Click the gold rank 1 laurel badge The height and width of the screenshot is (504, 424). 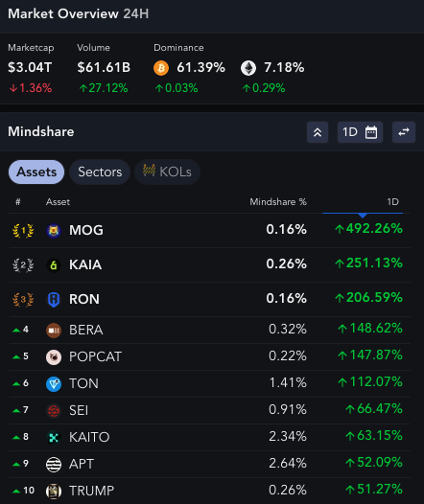[x=23, y=231]
